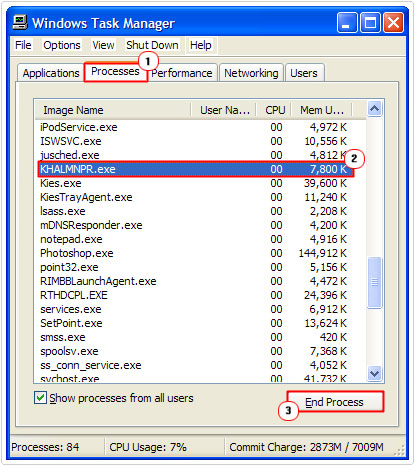
Task: Select the Kies.exe process
Action: [x=193, y=183]
